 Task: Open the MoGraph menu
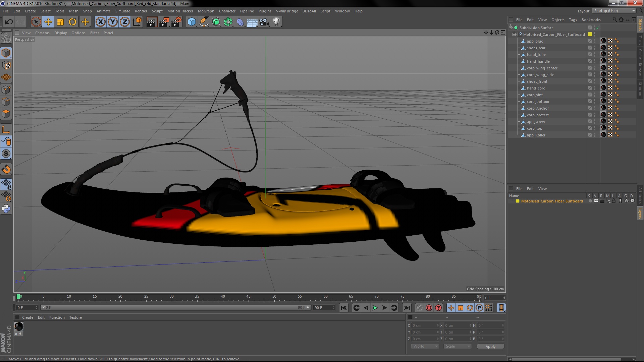pyautogui.click(x=206, y=11)
